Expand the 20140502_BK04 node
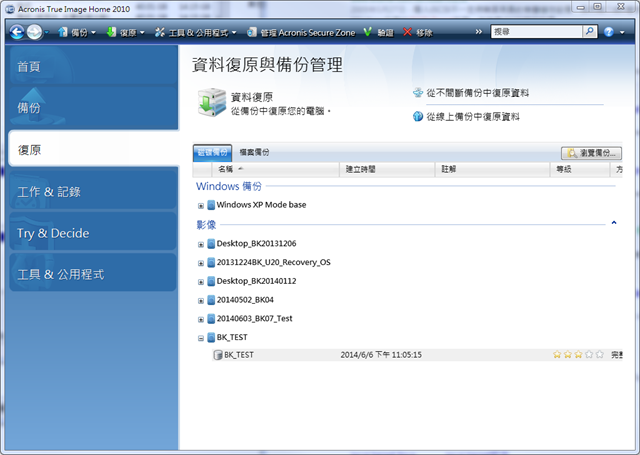Image resolution: width=640 pixels, height=455 pixels. [201, 301]
